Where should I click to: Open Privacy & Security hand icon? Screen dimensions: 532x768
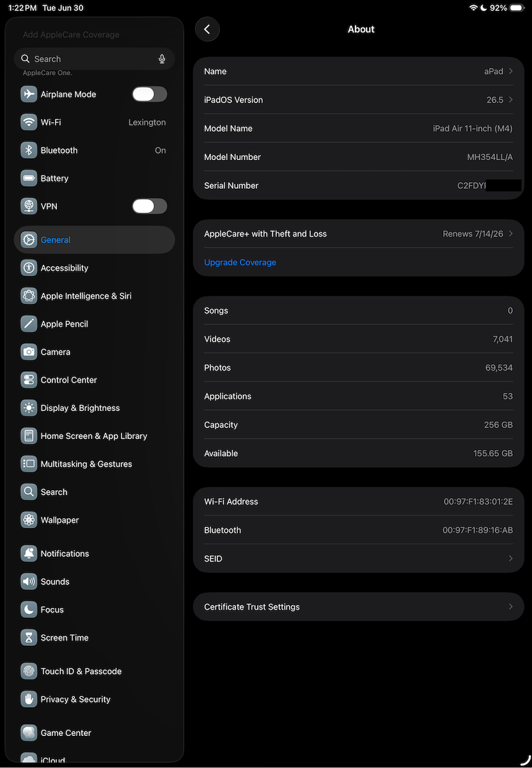coord(29,700)
